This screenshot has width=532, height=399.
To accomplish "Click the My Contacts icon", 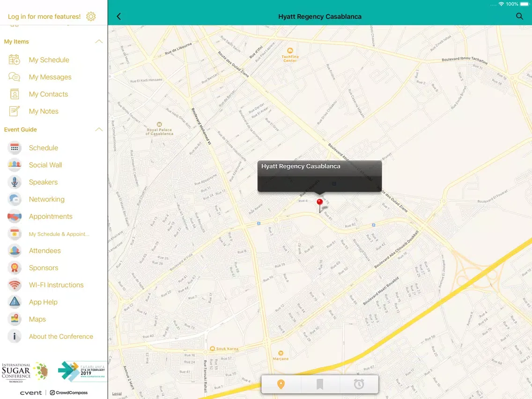I will 14,94.
